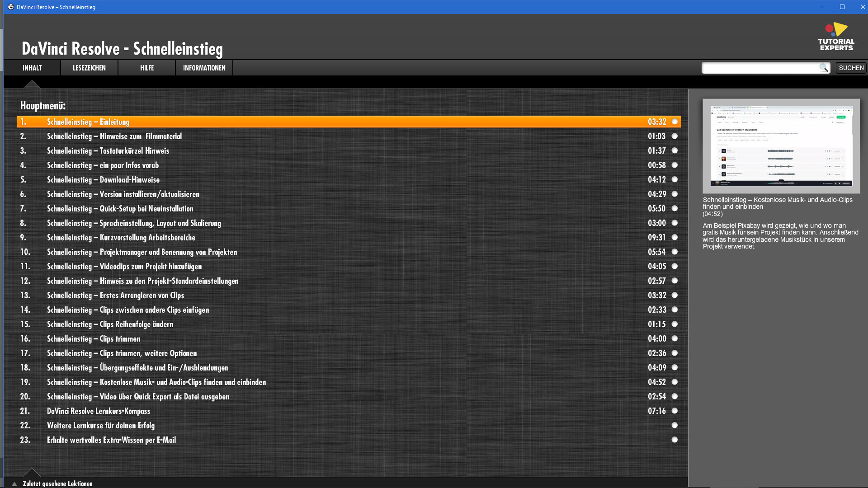The width and height of the screenshot is (868, 488).
Task: Toggle watched marker for Clips trimmen lesson 16
Action: 675,338
